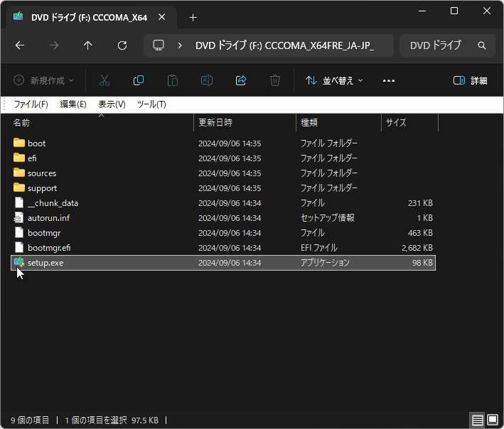Image resolution: width=504 pixels, height=429 pixels.
Task: Click the address bar path text
Action: tap(284, 45)
